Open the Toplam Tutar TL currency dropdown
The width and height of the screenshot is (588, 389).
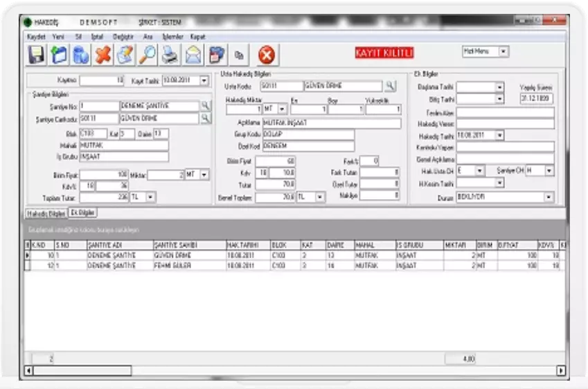click(151, 198)
